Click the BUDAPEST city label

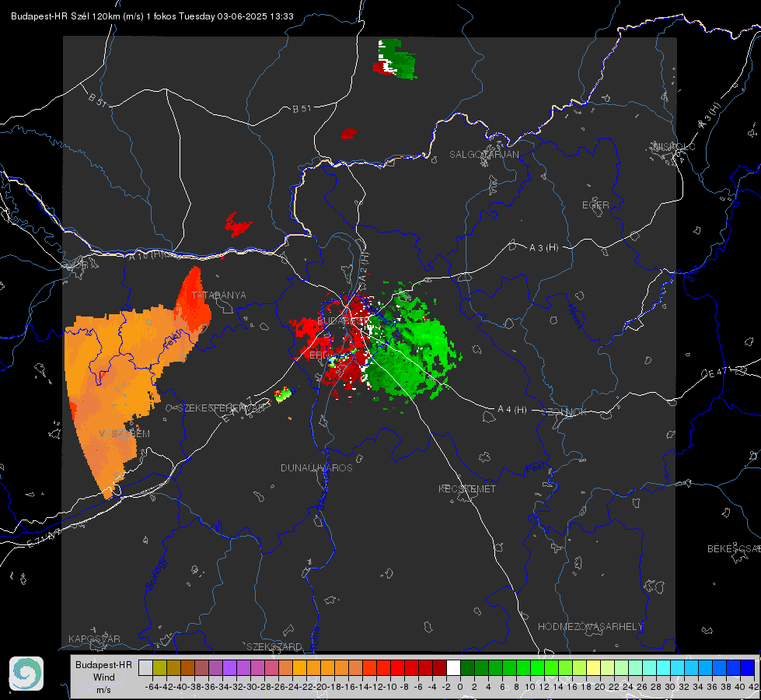342,320
